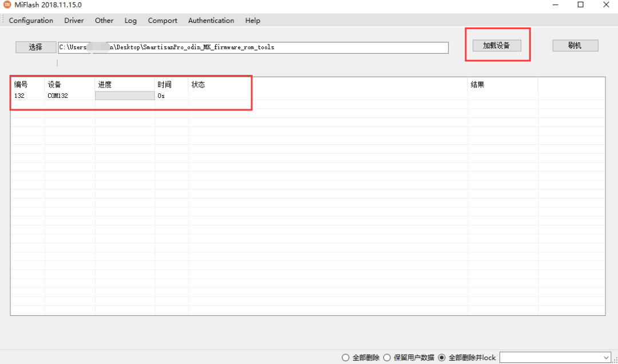This screenshot has width=618, height=364.
Task: Open the Authentication menu
Action: pyautogui.click(x=211, y=21)
